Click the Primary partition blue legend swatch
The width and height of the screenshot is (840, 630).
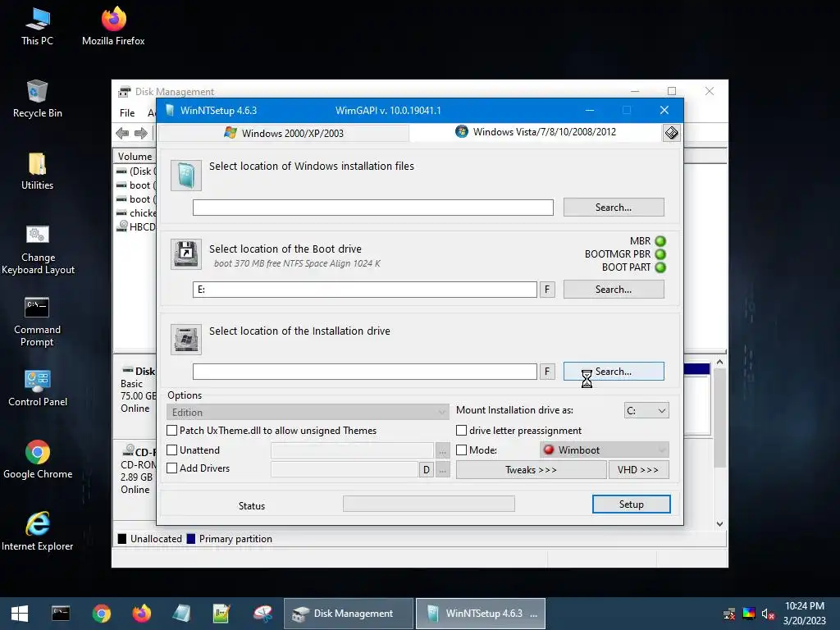[190, 539]
